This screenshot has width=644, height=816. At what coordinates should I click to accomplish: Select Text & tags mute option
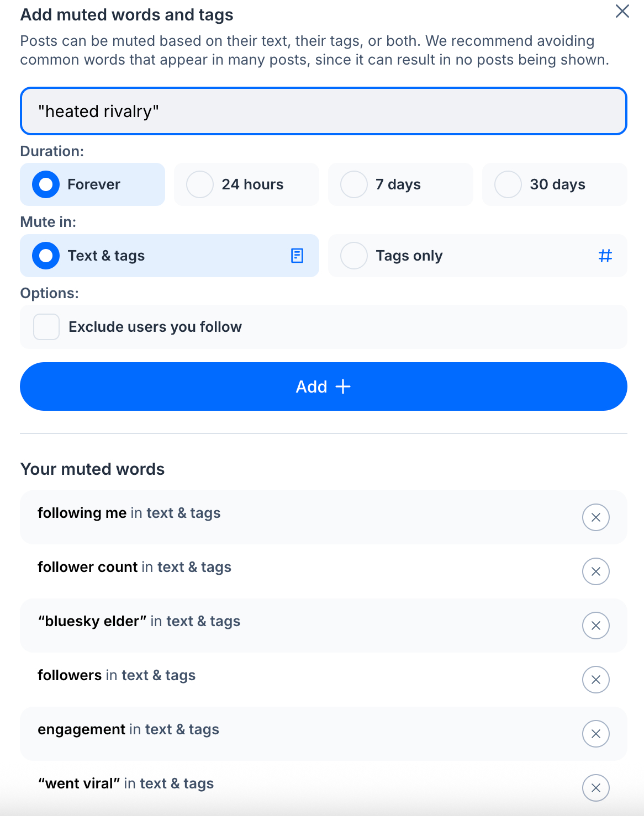click(169, 256)
